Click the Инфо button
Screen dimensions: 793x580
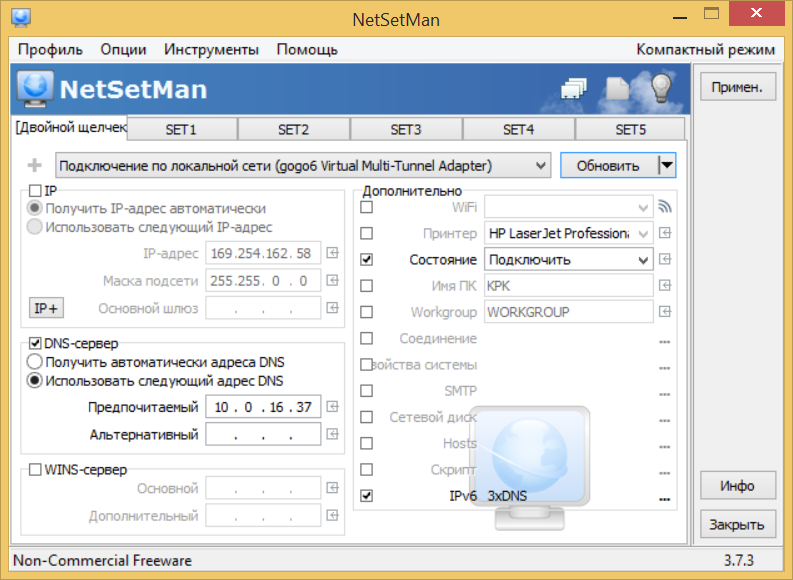[737, 485]
